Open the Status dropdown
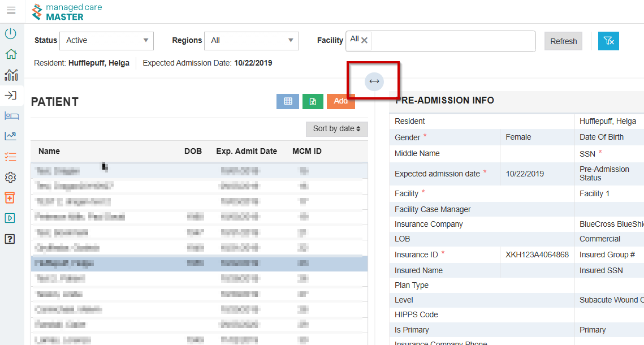The image size is (644, 345). pyautogui.click(x=106, y=41)
